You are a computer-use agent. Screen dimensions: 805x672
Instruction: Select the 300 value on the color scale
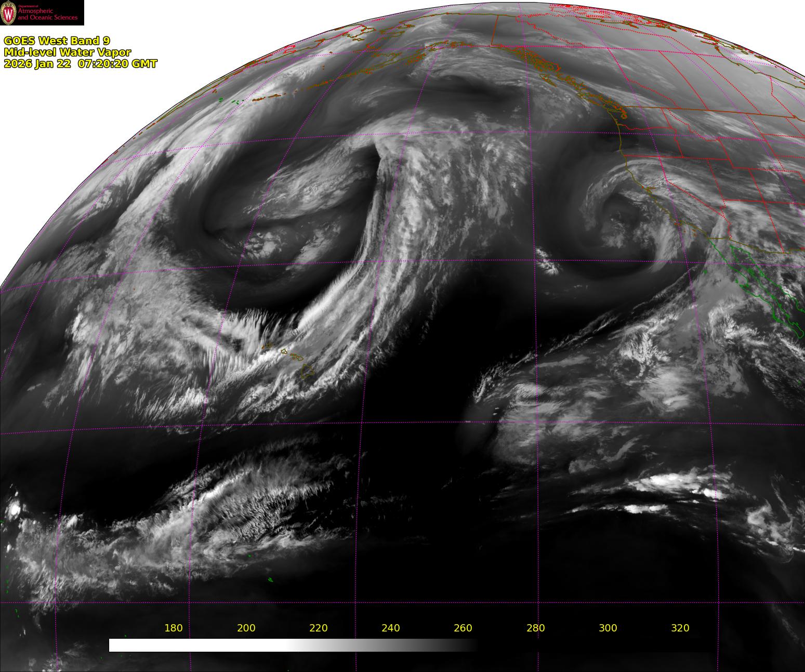point(608,628)
